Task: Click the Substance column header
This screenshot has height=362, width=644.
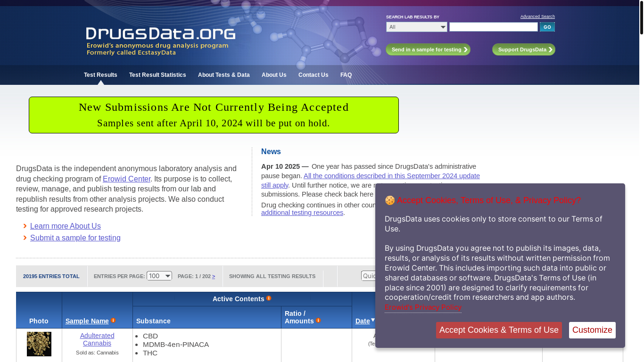Action: click(153, 321)
